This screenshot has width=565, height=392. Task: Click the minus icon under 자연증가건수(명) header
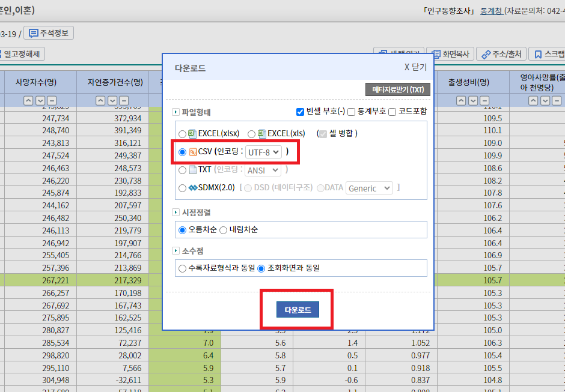click(x=124, y=101)
